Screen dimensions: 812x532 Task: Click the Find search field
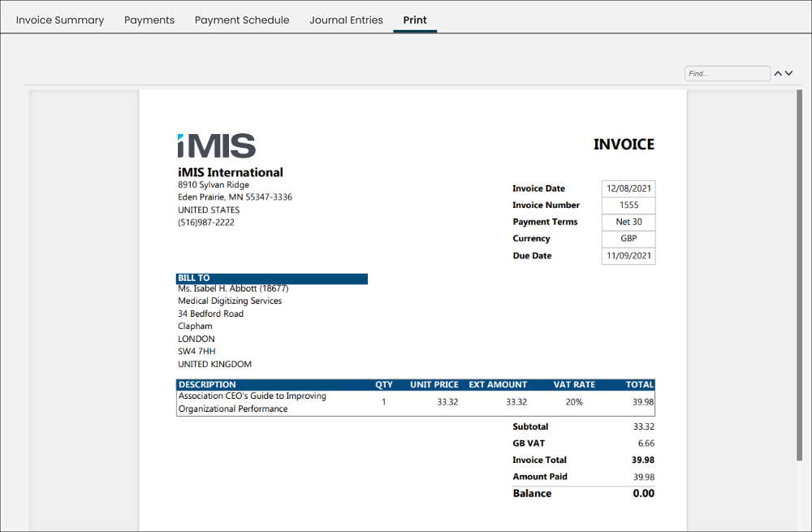[727, 74]
